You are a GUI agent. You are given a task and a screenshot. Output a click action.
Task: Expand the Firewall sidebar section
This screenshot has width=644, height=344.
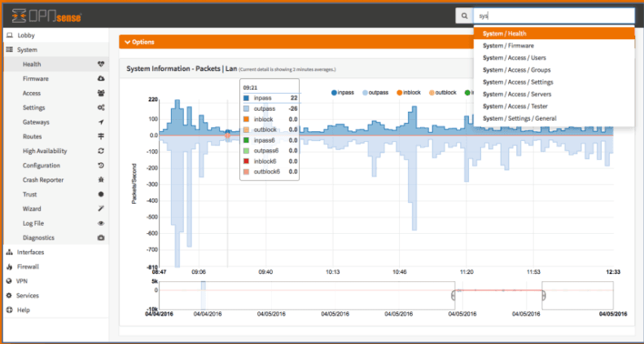tap(28, 267)
